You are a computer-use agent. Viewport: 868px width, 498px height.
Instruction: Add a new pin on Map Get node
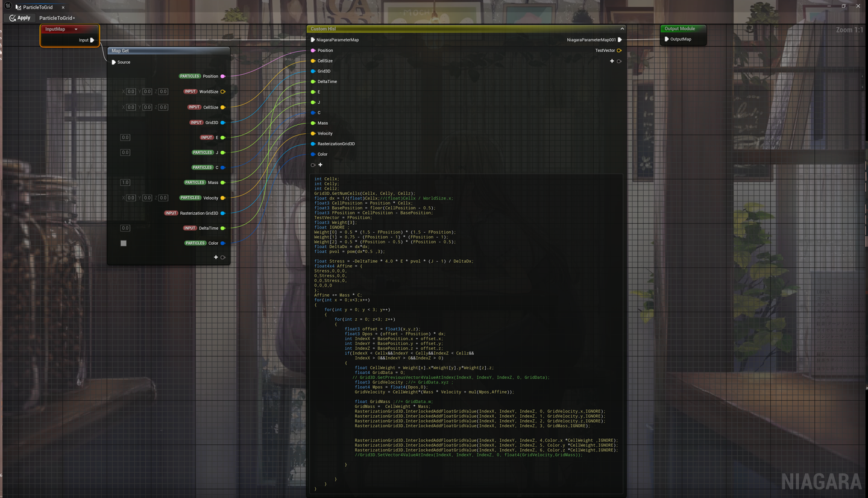(x=216, y=257)
